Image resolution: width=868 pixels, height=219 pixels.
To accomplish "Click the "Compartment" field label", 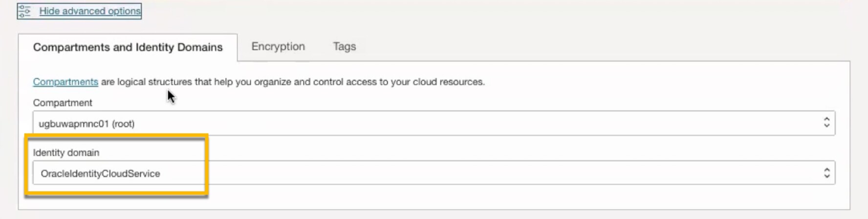I will pyautogui.click(x=63, y=103).
